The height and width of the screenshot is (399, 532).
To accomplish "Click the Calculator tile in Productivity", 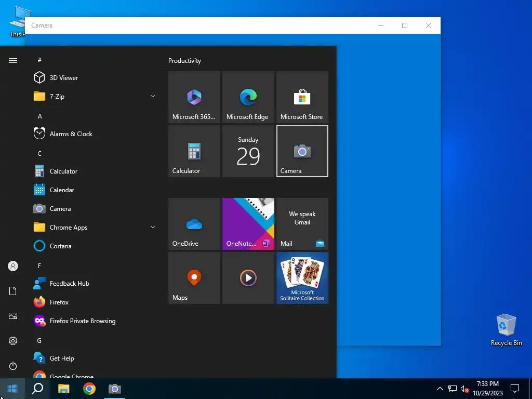I will click(194, 151).
